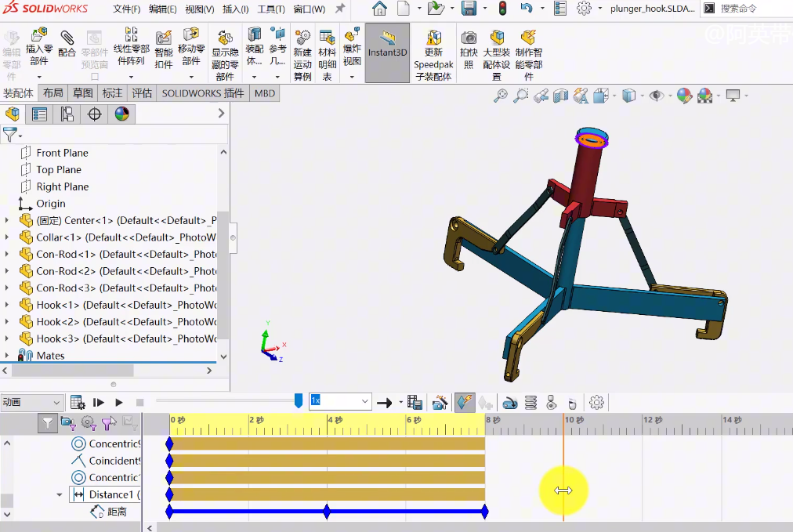Viewport: 793px width, 532px height.
Task: Click the Section View icon
Action: [x=559, y=95]
